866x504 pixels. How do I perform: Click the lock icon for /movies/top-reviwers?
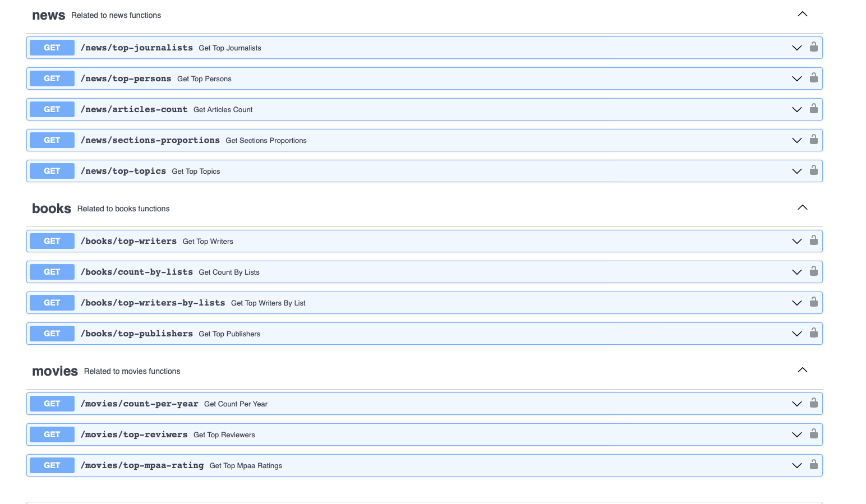pos(813,434)
